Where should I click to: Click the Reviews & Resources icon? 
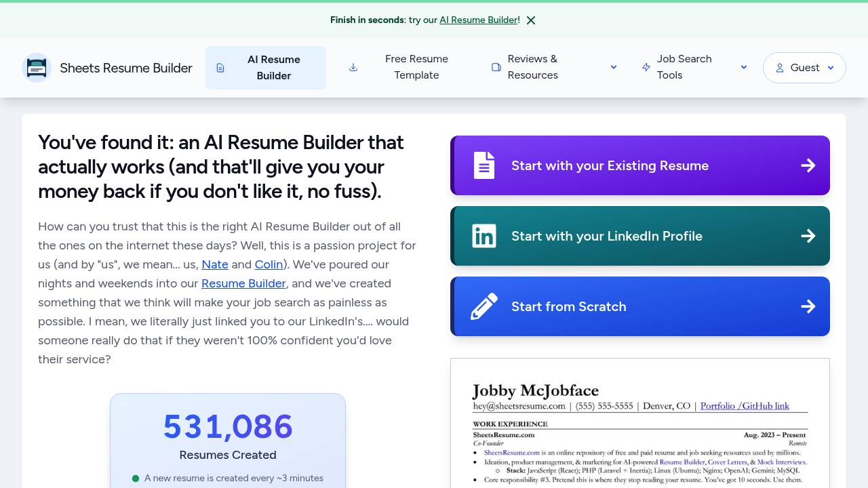click(x=496, y=67)
